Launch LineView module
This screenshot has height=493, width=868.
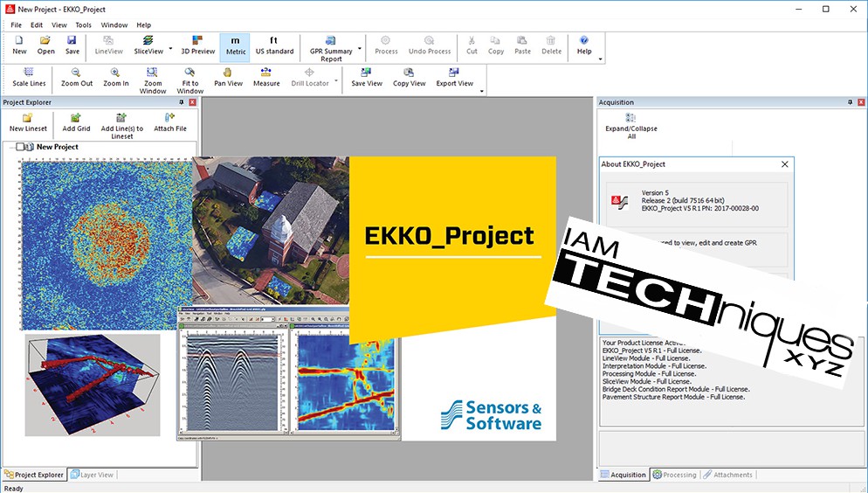108,45
